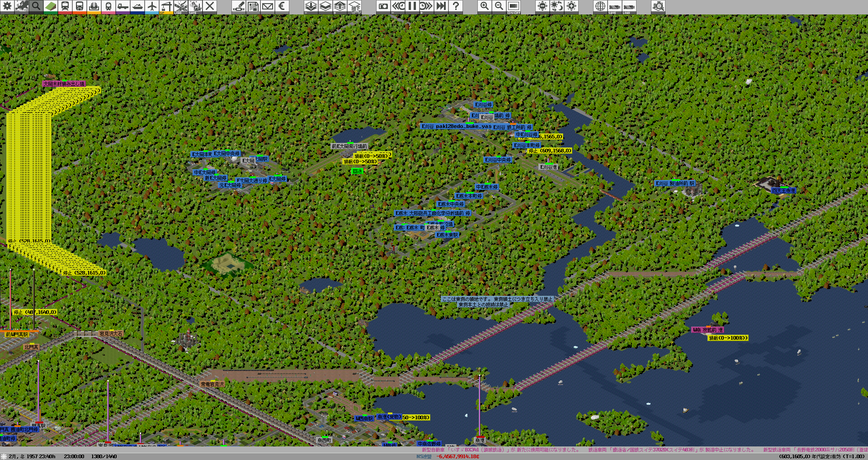The image size is (868, 460).
Task: Click the red account balance figure
Action: tap(458, 456)
